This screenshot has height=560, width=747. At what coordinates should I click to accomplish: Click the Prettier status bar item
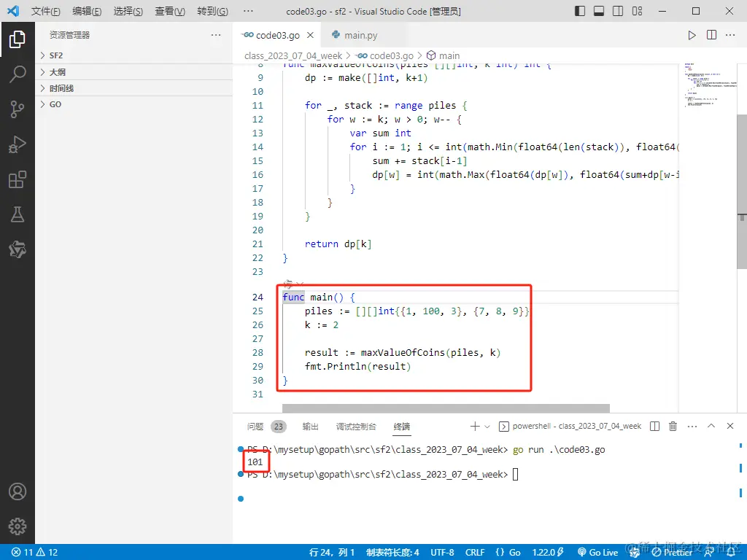click(x=672, y=553)
